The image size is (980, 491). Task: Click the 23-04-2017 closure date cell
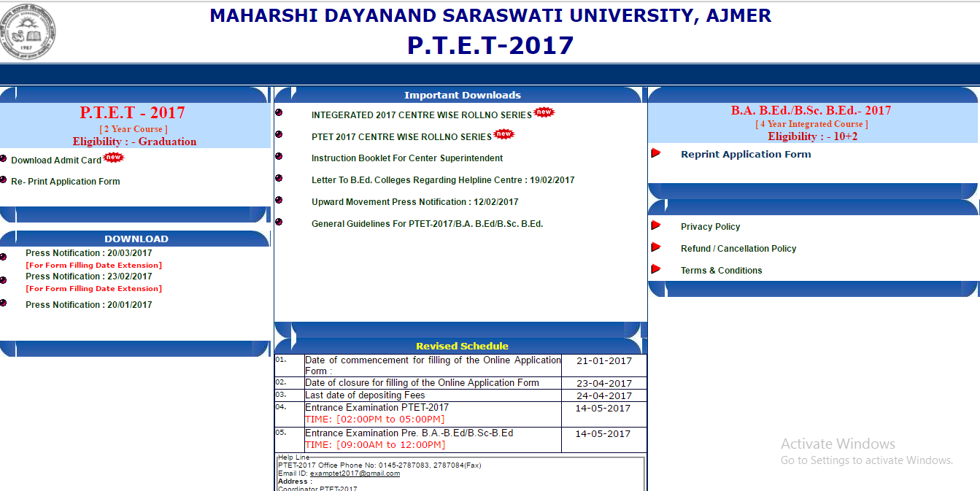coord(604,383)
